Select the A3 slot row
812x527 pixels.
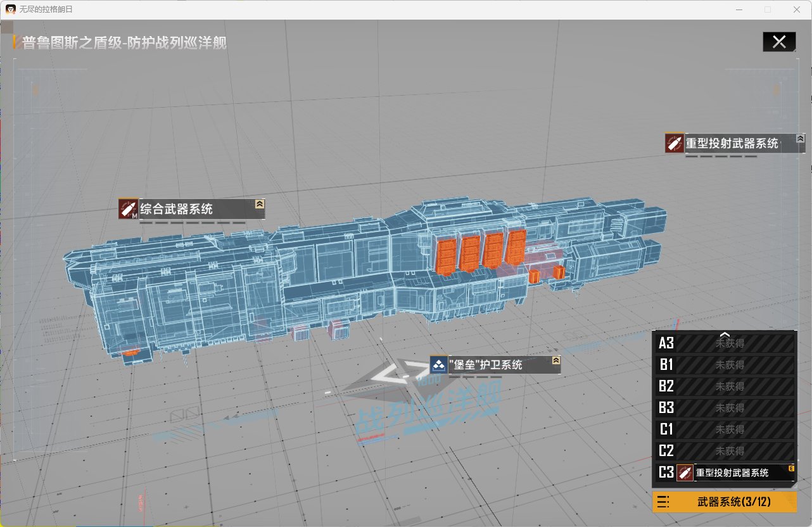tap(725, 343)
